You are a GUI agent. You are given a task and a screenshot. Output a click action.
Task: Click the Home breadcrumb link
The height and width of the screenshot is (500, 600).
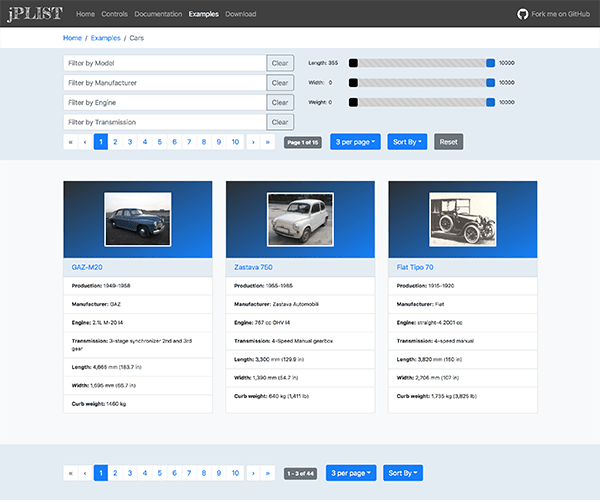[x=72, y=38]
